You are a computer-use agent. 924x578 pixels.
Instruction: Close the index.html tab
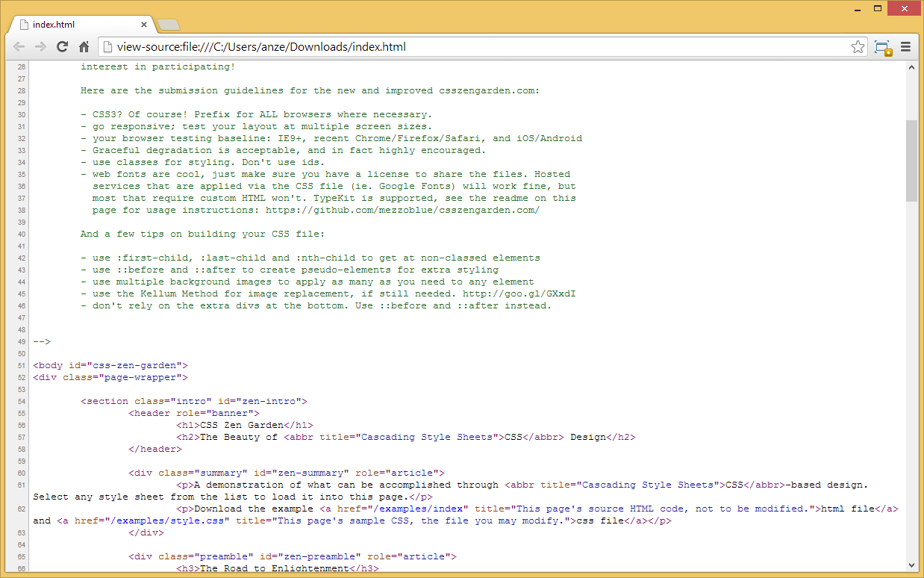pyautogui.click(x=144, y=25)
